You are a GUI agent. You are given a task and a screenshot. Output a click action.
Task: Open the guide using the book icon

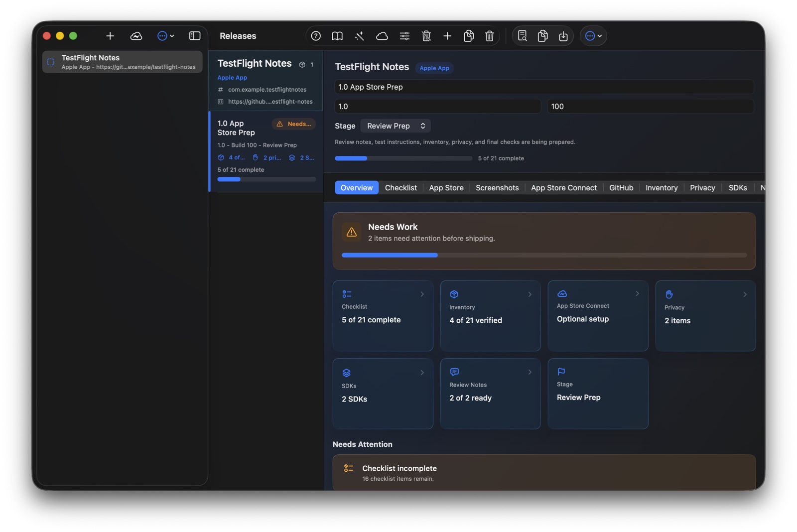(337, 36)
